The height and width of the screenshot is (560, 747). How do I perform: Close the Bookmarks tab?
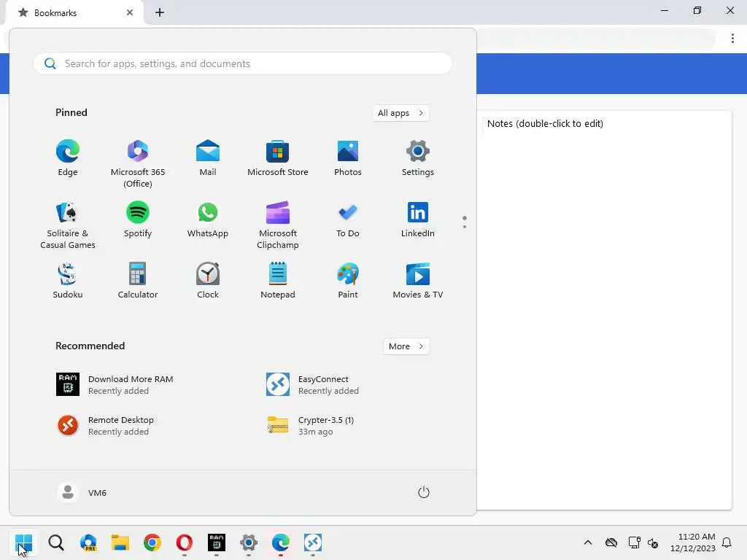click(130, 13)
